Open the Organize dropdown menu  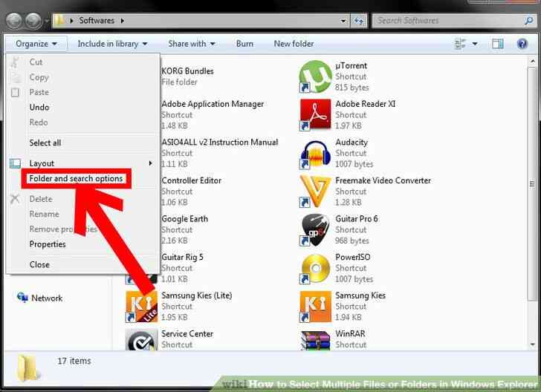[36, 44]
